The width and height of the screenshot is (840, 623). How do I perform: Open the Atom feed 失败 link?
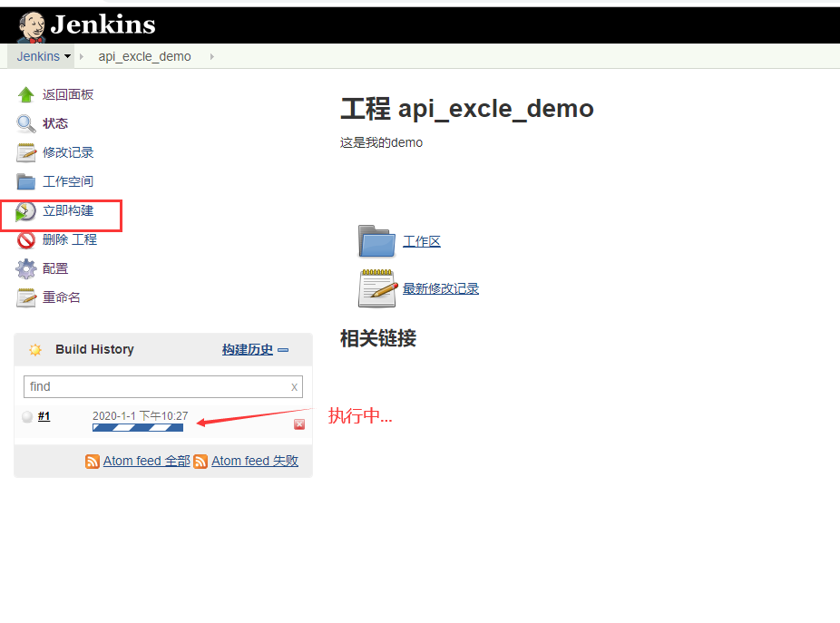click(x=255, y=461)
